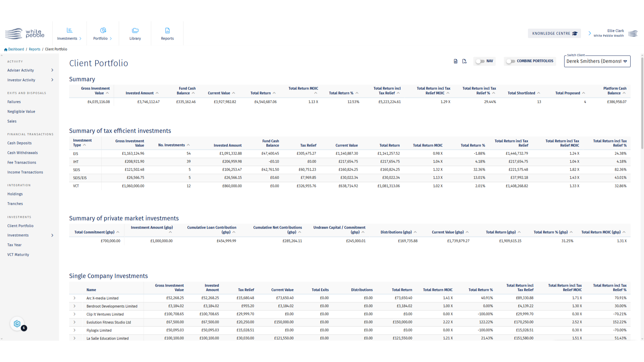Click the PDF export icon
The image size is (644, 362).
[x=464, y=61]
